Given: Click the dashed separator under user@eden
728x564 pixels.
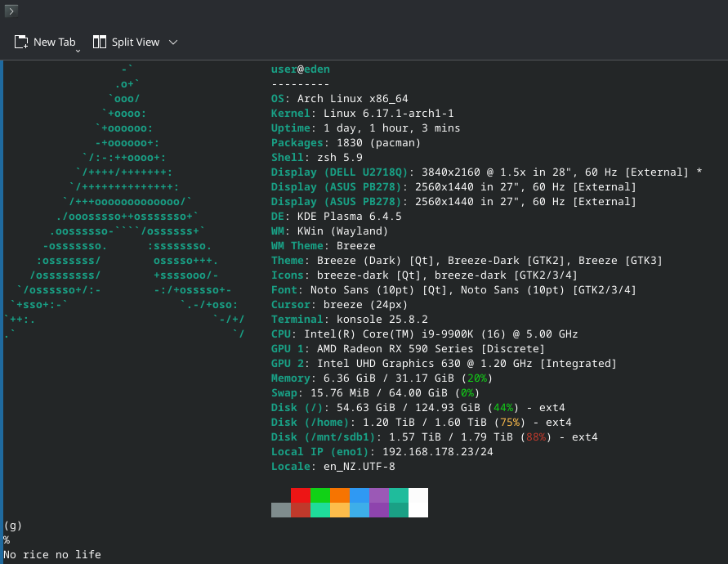Looking at the screenshot, I should point(301,84).
